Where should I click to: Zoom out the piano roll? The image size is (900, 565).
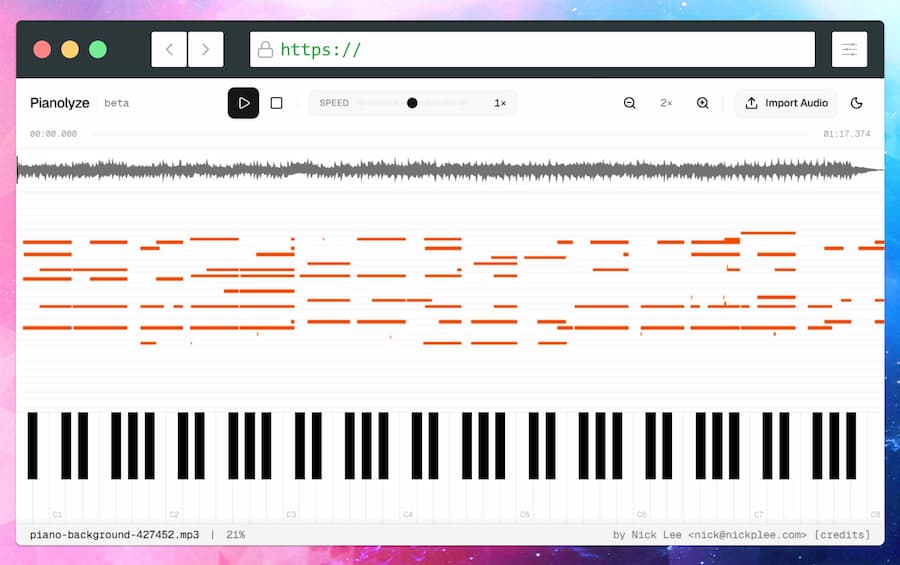pyautogui.click(x=630, y=103)
